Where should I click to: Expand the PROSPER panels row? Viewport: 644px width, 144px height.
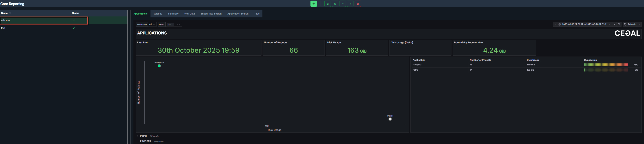(145, 141)
